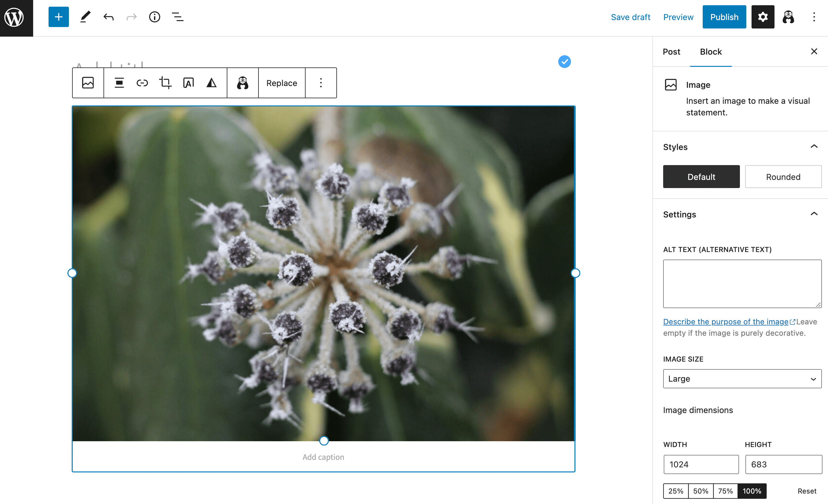Publish the post

(x=724, y=17)
